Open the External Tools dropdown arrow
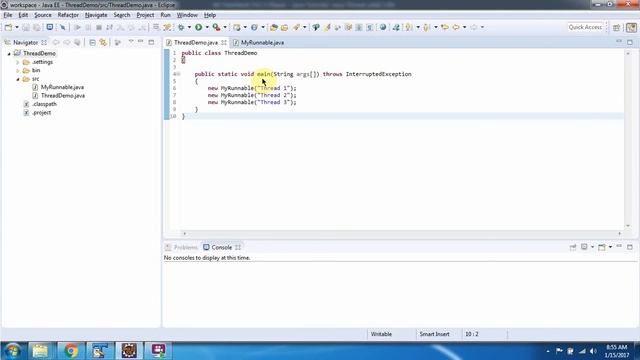 [225, 27]
